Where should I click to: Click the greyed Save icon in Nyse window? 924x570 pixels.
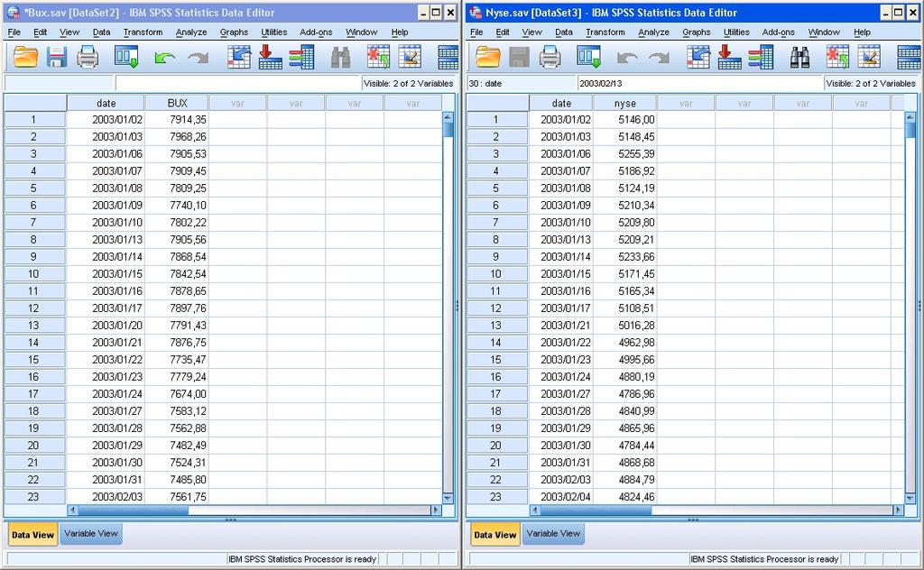click(x=519, y=57)
